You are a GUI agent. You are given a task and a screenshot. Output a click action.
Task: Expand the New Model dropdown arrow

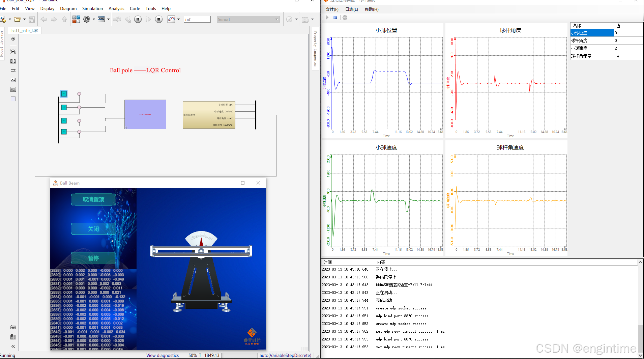coord(10,19)
